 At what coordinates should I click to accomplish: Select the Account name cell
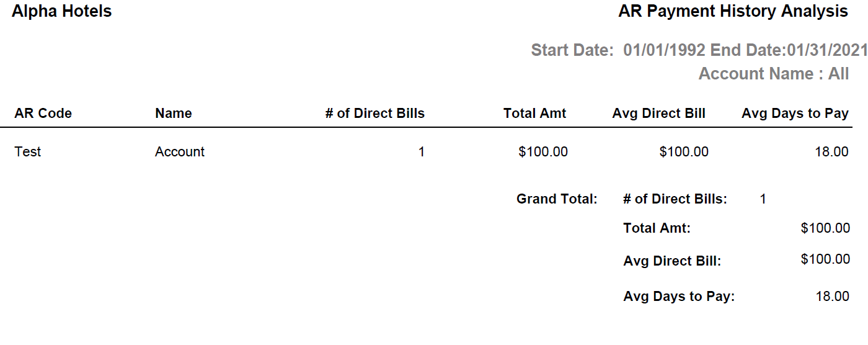180,152
